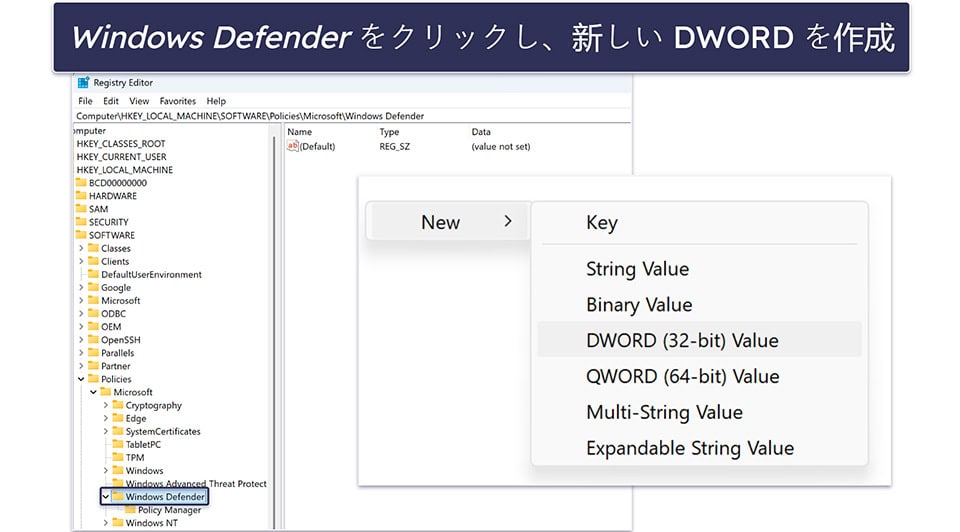960x532 pixels.
Task: Click the SOFTWARE folder icon
Action: (81, 234)
